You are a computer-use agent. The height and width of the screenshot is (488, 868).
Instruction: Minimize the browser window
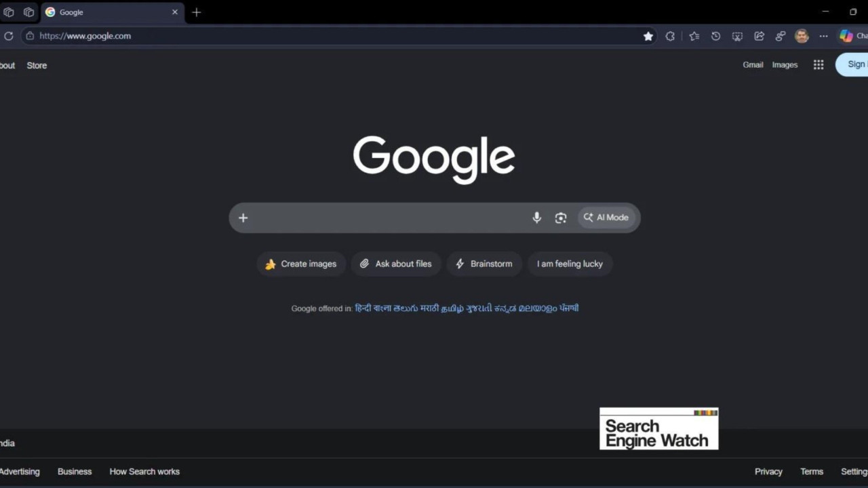[x=825, y=12]
